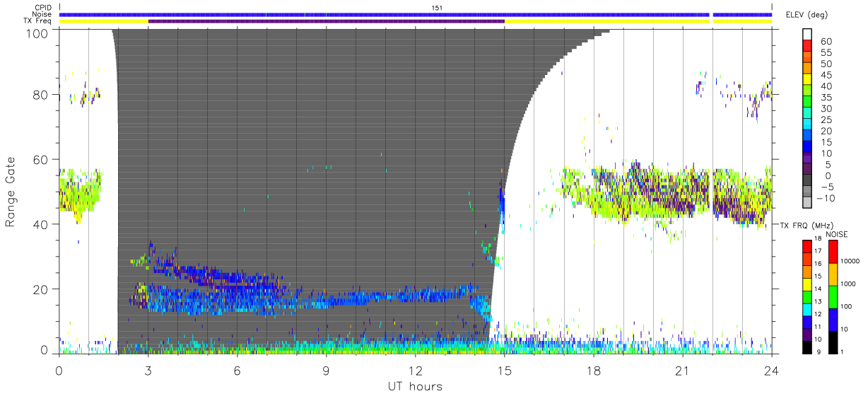868x401 pixels.
Task: Click the CPID value 151
Action: (x=437, y=8)
